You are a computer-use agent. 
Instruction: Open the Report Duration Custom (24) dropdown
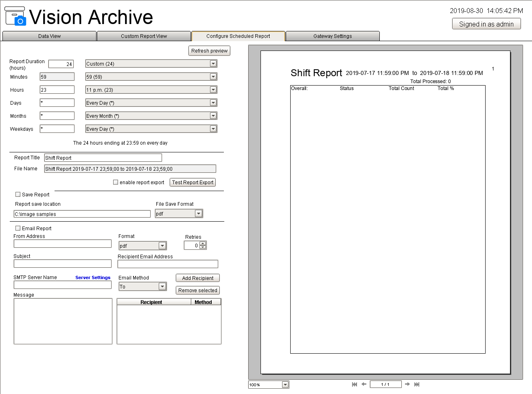point(213,64)
